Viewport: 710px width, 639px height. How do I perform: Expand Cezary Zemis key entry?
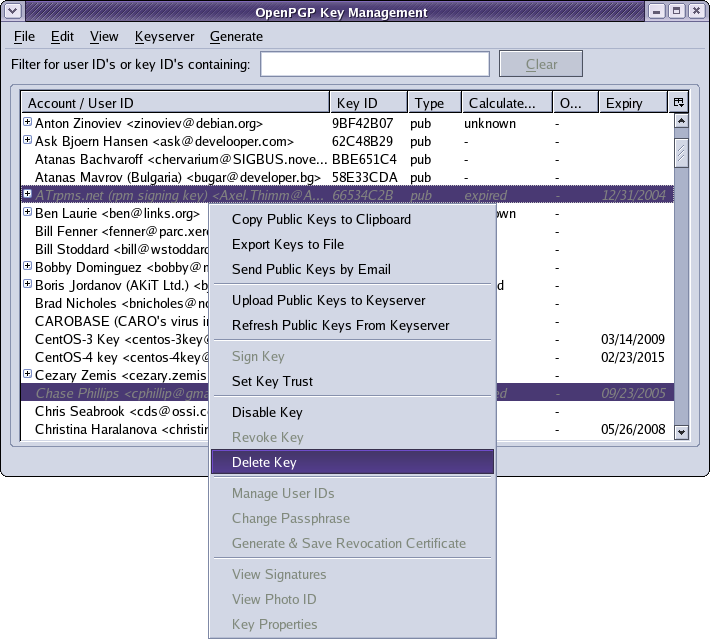pyautogui.click(x=28, y=374)
